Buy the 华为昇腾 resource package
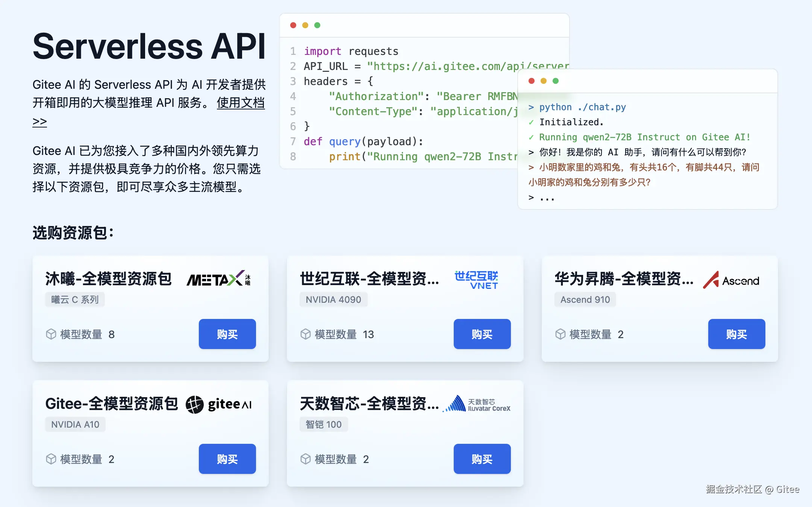Image resolution: width=812 pixels, height=507 pixels. pyautogui.click(x=736, y=334)
